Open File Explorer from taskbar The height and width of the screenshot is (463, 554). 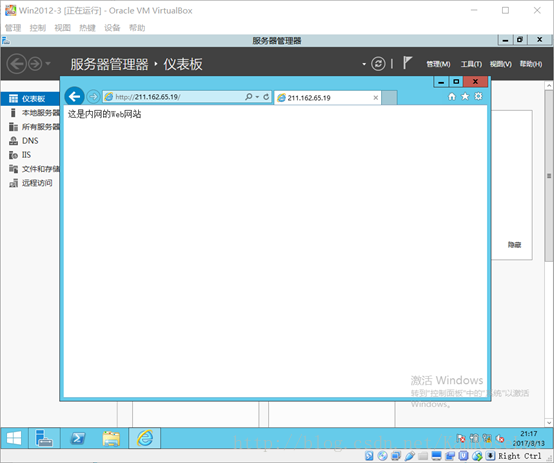[111, 438]
